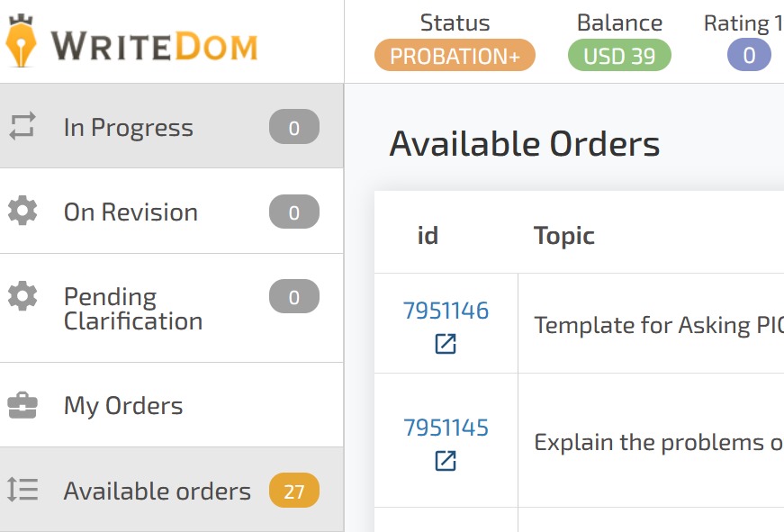
Task: Click order id link 7951145
Action: (x=446, y=428)
